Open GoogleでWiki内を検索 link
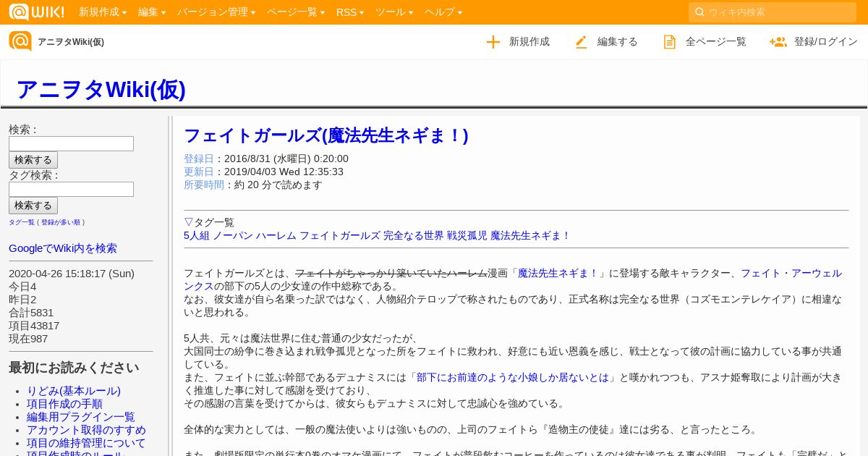The height and width of the screenshot is (456, 868). click(63, 248)
